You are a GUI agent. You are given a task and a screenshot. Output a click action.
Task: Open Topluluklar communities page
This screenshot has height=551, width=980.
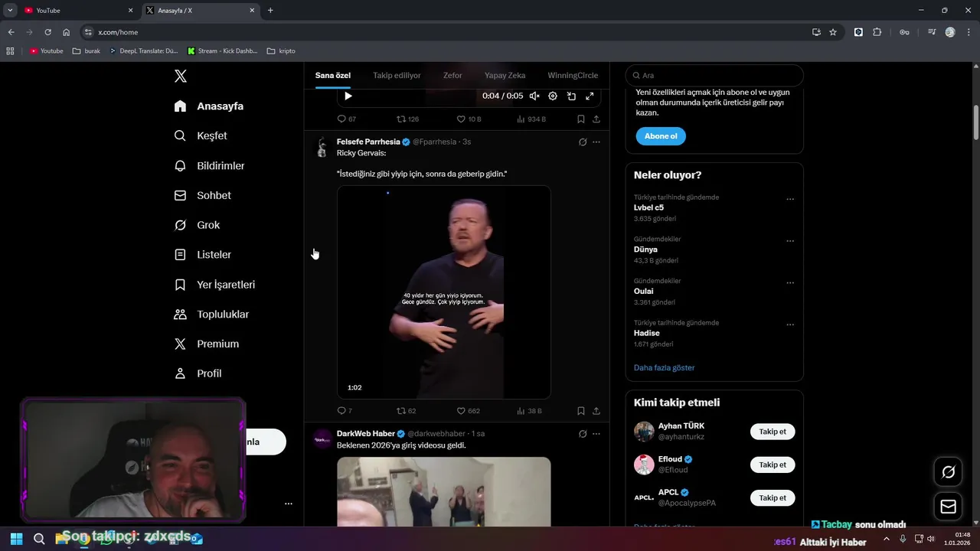(x=212, y=314)
